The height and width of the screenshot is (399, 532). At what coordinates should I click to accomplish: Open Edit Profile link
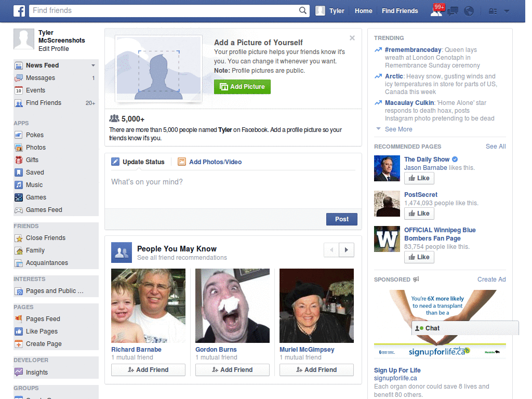pos(54,49)
